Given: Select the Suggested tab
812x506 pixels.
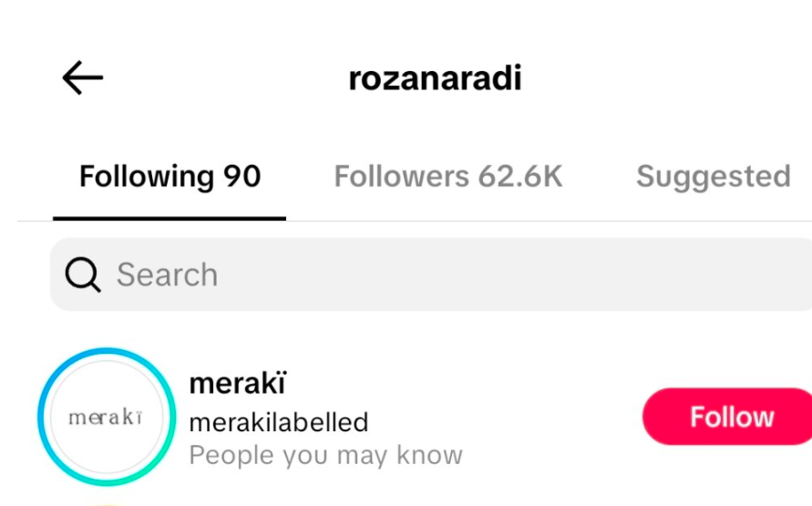Looking at the screenshot, I should coord(713,176).
